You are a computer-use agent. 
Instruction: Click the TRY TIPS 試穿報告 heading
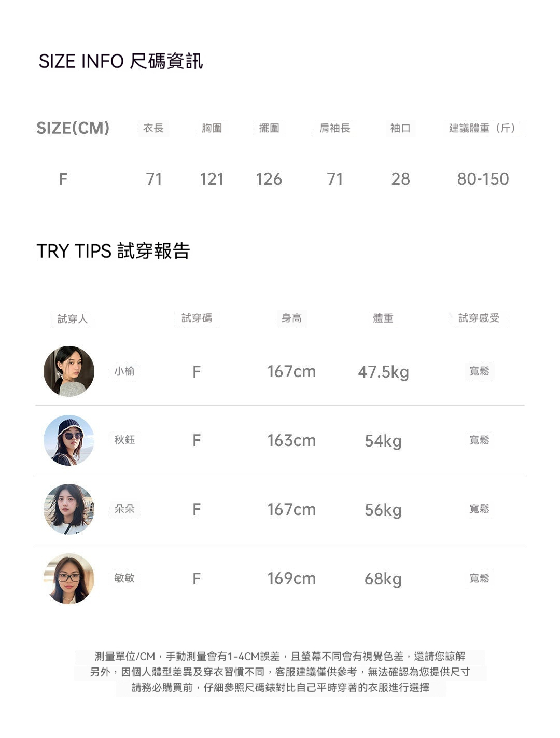[113, 251]
